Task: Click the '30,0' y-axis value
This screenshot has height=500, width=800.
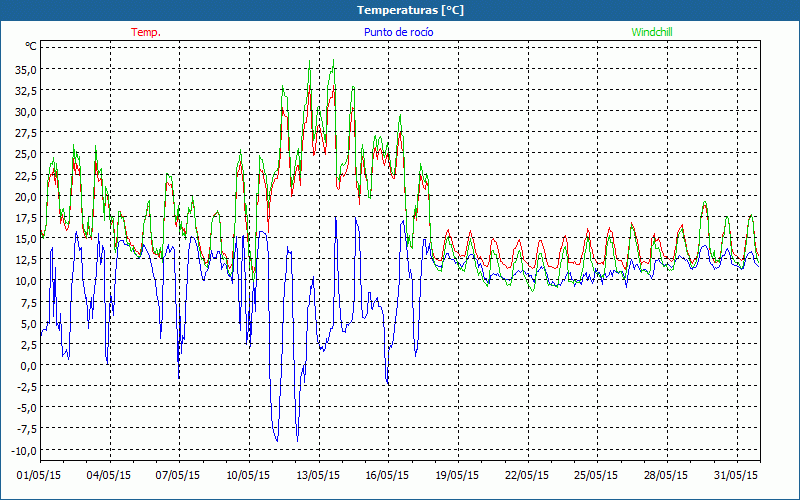Action: 27,112
